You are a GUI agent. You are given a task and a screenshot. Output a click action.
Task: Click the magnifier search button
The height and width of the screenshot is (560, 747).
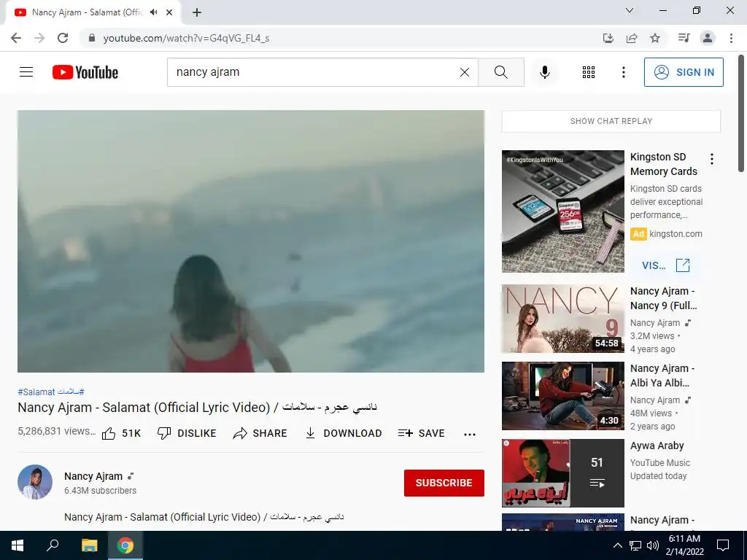pos(501,72)
